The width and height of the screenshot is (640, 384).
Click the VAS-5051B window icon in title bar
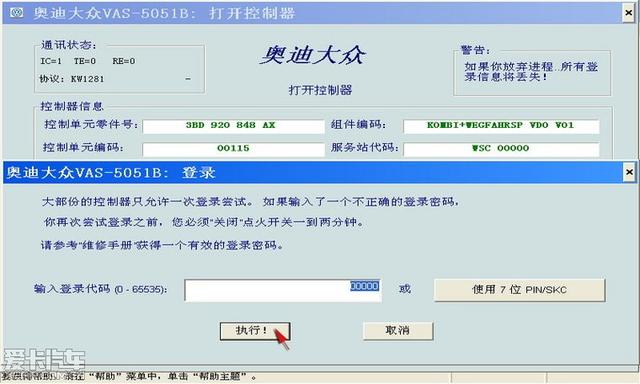click(x=17, y=13)
